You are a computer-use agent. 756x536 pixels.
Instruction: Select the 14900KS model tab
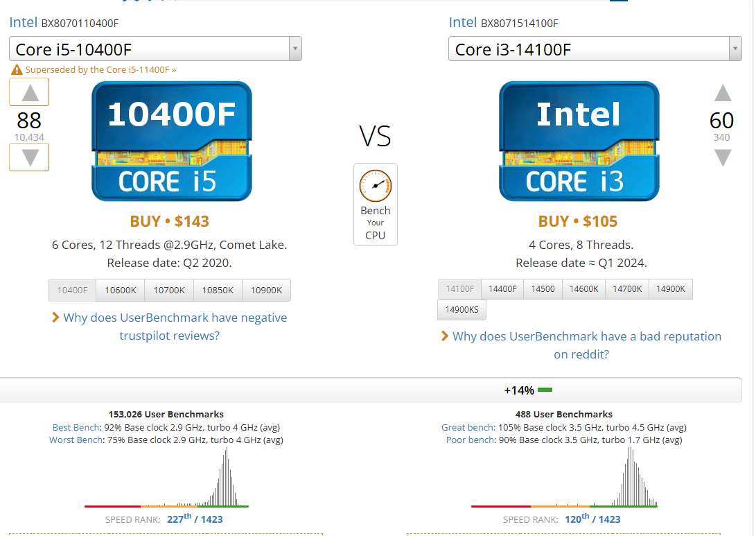[x=461, y=310]
